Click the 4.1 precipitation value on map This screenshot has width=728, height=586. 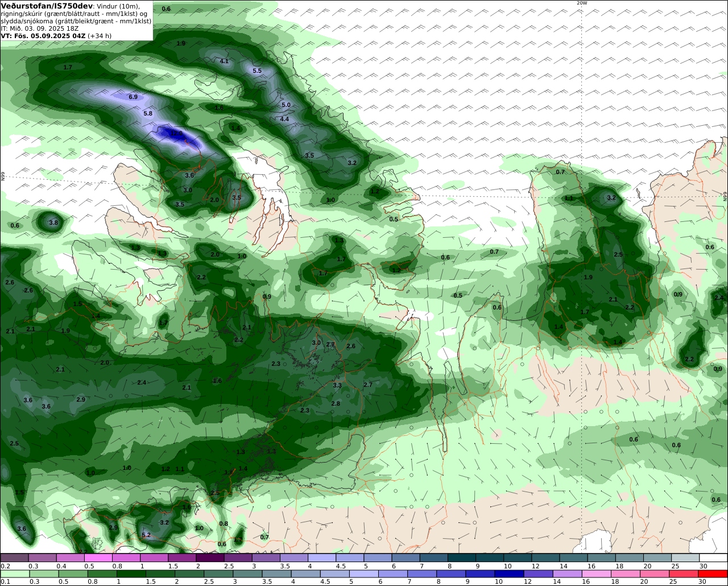click(224, 61)
